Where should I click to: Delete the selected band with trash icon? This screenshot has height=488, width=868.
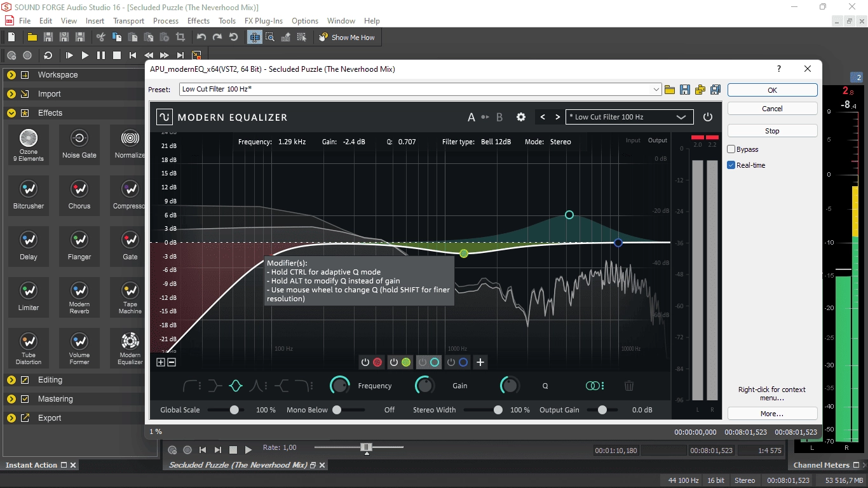(628, 386)
